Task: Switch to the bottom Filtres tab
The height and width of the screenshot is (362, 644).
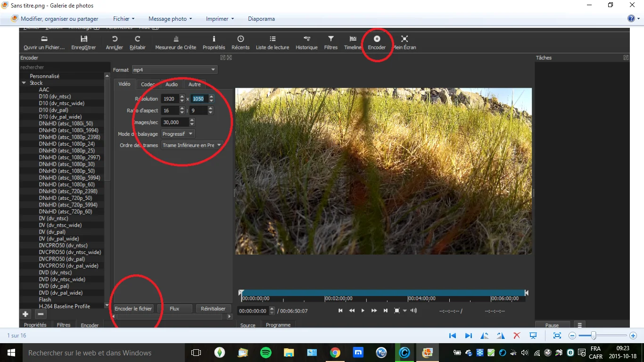Action: [64, 325]
